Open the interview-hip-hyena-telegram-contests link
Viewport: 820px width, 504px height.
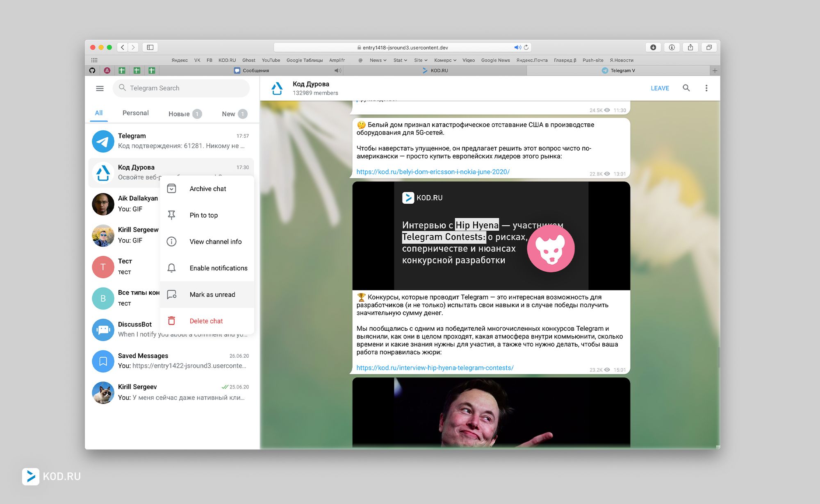[x=435, y=368]
